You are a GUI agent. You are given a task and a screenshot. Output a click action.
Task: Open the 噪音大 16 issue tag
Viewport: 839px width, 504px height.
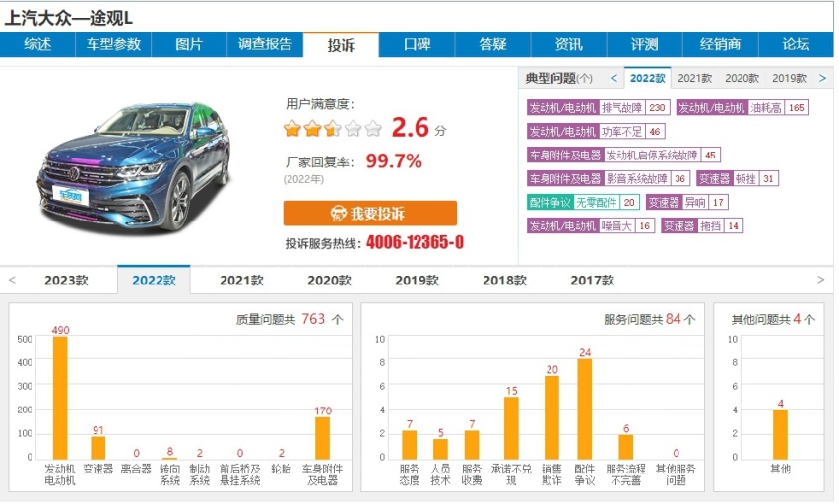pyautogui.click(x=591, y=225)
